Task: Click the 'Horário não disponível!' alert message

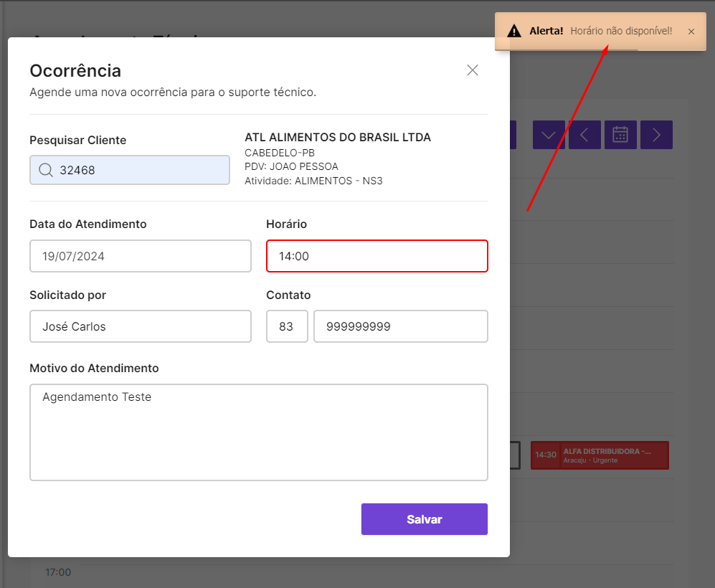Action: tap(621, 32)
